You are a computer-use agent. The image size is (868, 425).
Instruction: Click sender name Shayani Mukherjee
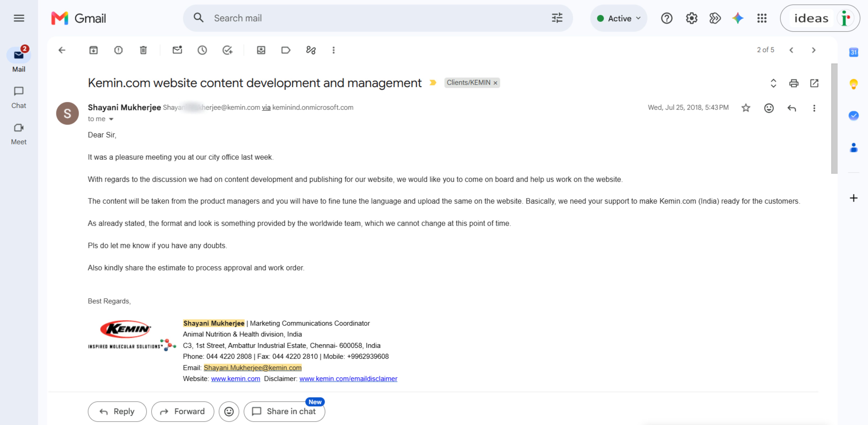pos(124,108)
